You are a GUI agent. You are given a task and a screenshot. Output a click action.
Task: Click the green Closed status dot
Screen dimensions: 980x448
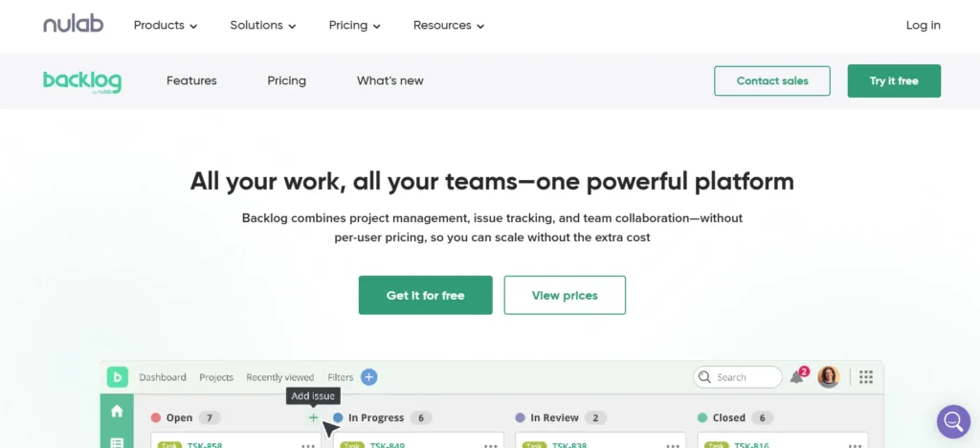(x=702, y=417)
